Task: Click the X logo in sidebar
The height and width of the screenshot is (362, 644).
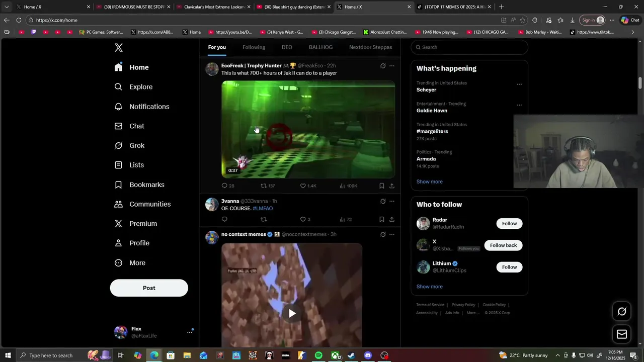Action: click(118, 48)
